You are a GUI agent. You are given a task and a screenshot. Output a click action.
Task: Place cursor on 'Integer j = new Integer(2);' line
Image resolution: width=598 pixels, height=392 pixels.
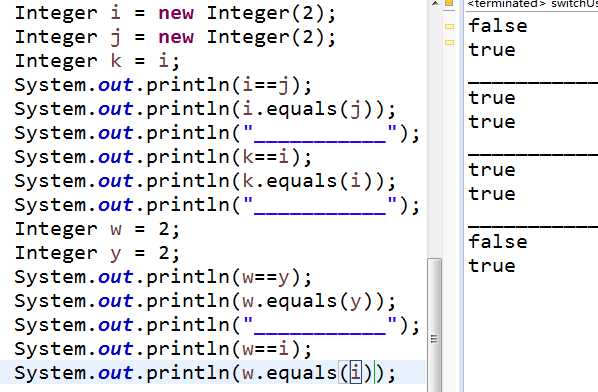(175, 38)
